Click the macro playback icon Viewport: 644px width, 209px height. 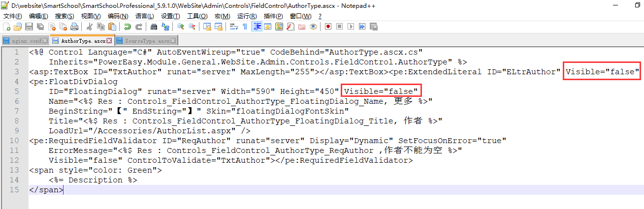pyautogui.click(x=351, y=27)
